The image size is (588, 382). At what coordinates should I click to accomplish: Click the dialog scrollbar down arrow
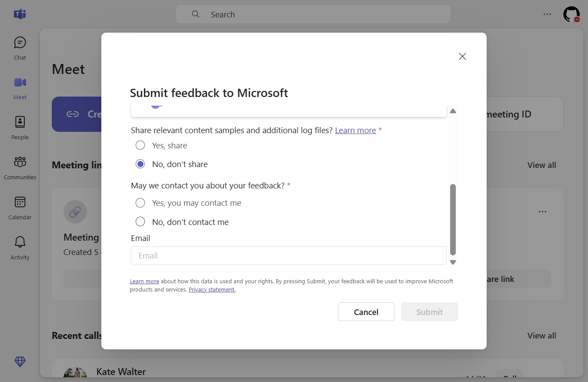pos(453,262)
